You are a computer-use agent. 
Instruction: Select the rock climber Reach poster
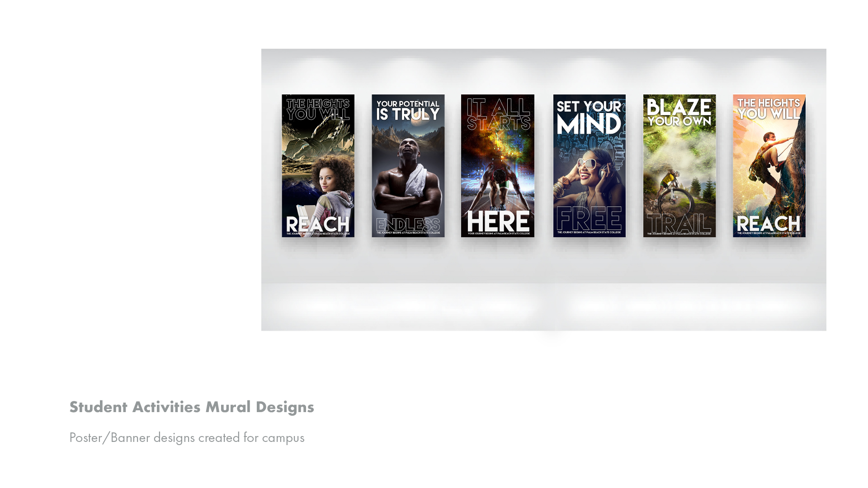coord(769,165)
